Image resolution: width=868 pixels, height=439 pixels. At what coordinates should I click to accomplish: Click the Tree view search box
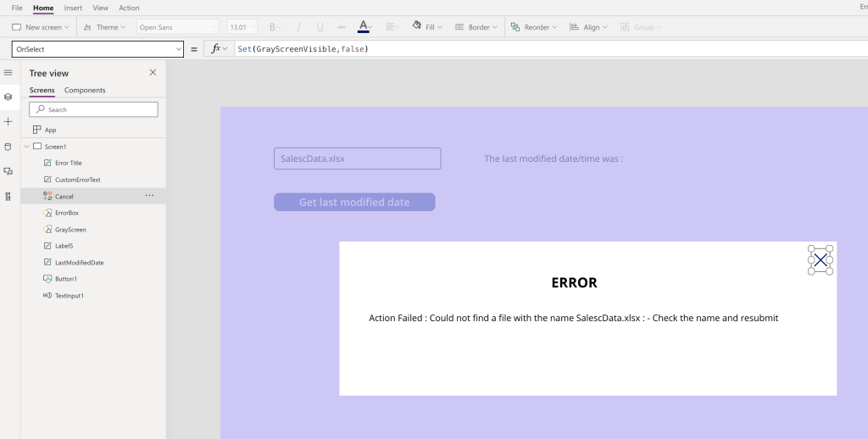tap(93, 109)
